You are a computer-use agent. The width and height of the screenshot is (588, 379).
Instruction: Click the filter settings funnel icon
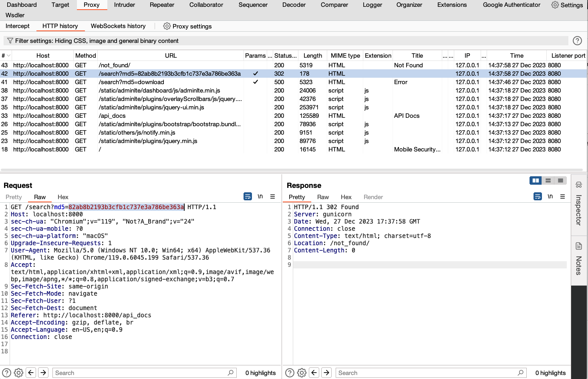[10, 41]
